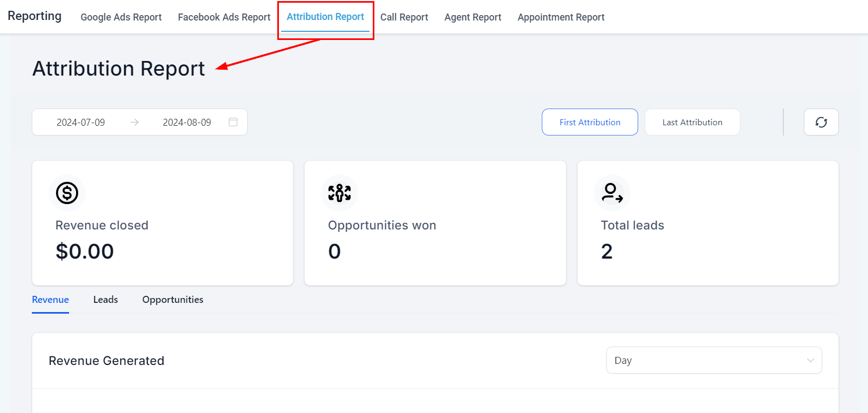The height and width of the screenshot is (413, 868).
Task: Show the Leads sub-tab
Action: 105,300
